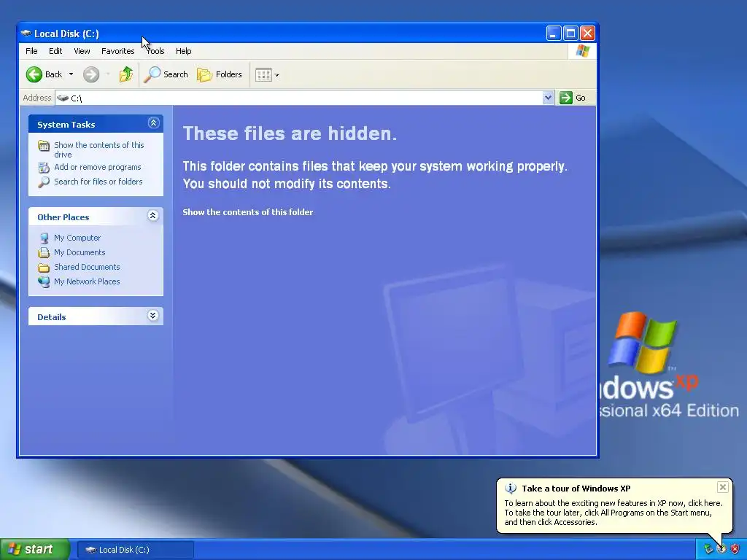Click the Go button
This screenshot has width=747, height=560.
click(573, 98)
